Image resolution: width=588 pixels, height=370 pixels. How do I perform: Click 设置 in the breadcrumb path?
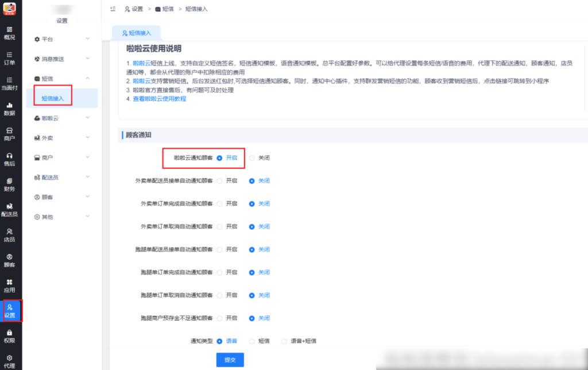tap(137, 9)
